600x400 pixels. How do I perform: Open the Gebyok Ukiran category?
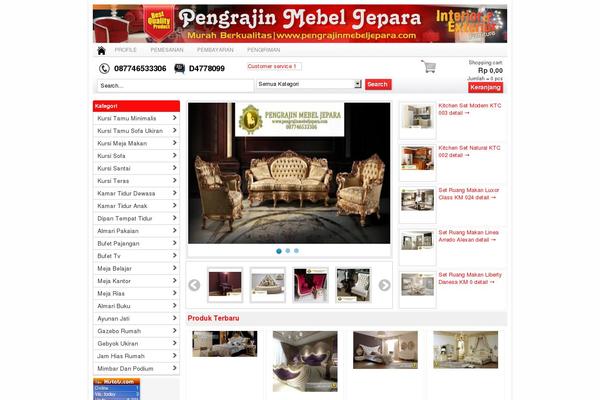pyautogui.click(x=136, y=343)
